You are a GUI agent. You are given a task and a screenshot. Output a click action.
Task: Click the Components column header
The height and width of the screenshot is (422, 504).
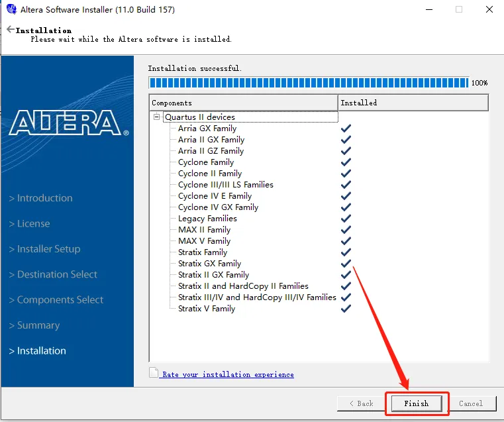244,103
